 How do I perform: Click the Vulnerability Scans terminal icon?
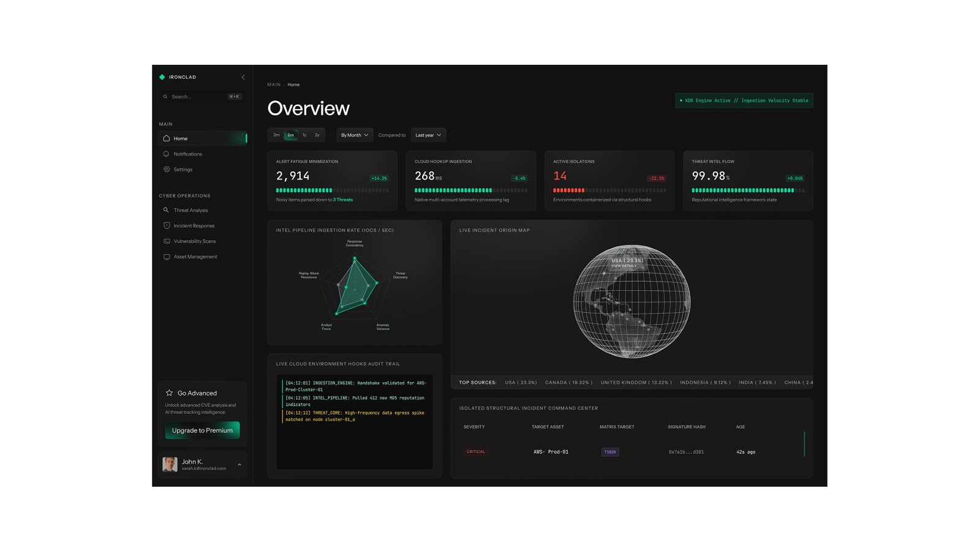pyautogui.click(x=166, y=241)
